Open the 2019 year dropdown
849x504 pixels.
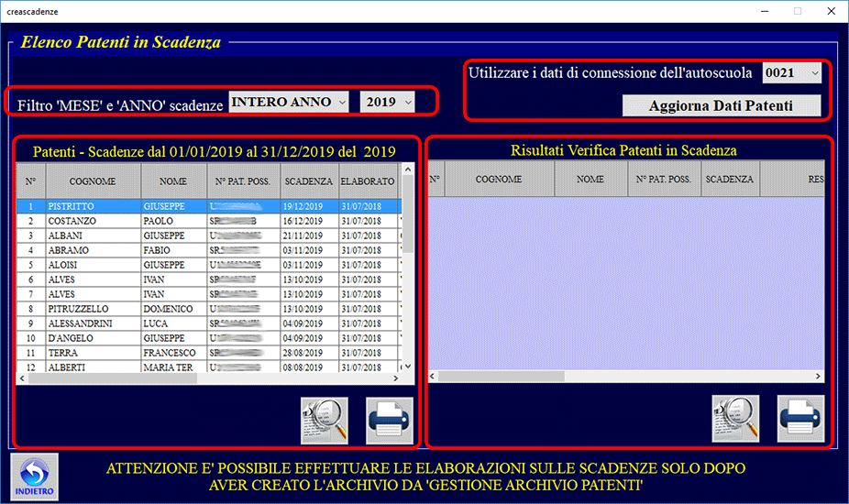coord(387,102)
